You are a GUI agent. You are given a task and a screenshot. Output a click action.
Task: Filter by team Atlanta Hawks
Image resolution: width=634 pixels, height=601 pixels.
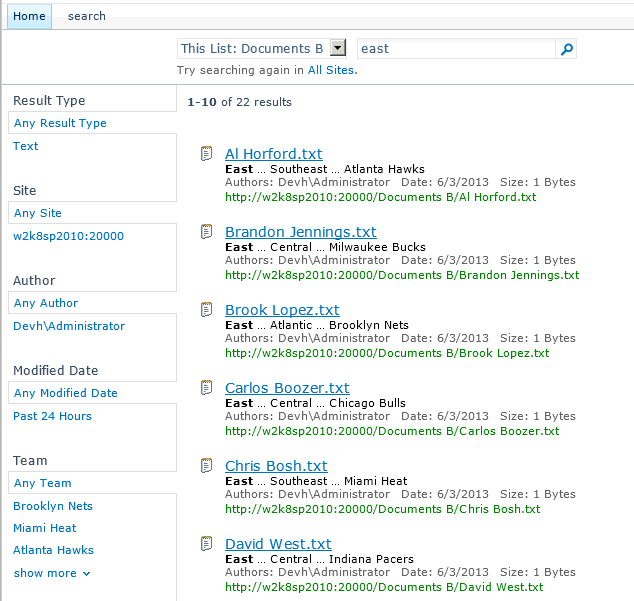[53, 550]
